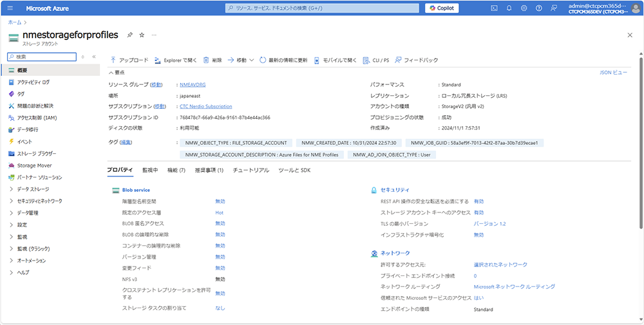Open the JSON ビュー link
The width and height of the screenshot is (644, 325).
pyautogui.click(x=612, y=73)
